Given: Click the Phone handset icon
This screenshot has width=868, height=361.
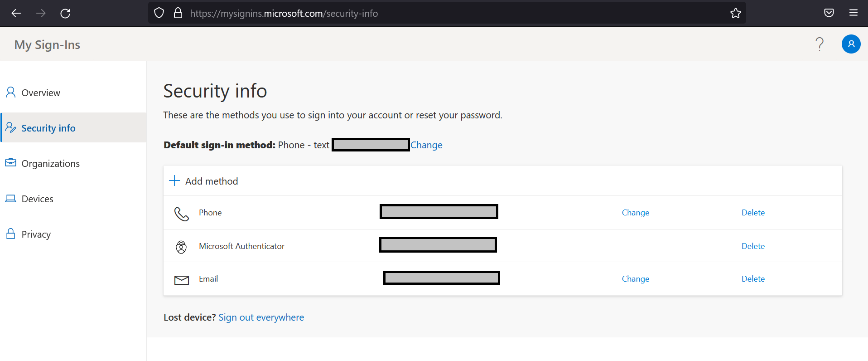Looking at the screenshot, I should click(x=182, y=214).
